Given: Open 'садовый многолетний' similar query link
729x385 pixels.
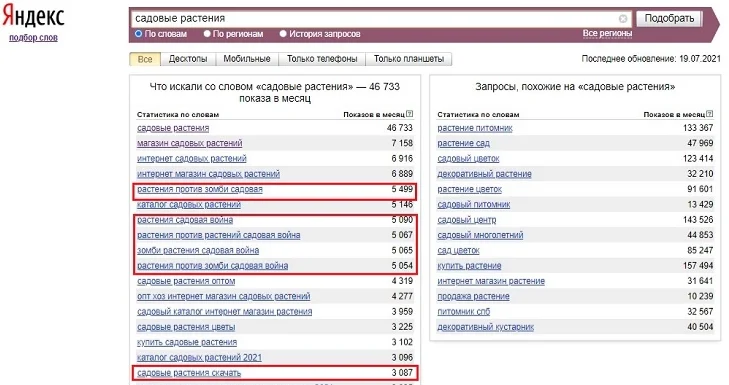Looking at the screenshot, I should click(480, 235).
